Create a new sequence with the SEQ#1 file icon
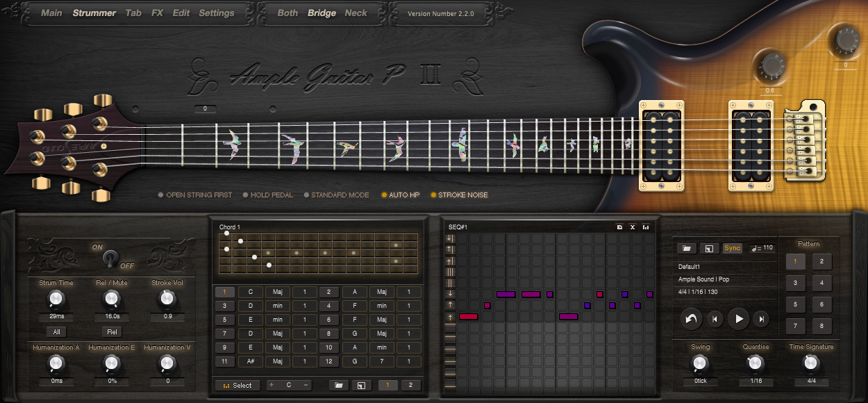868x403 pixels. pos(619,227)
